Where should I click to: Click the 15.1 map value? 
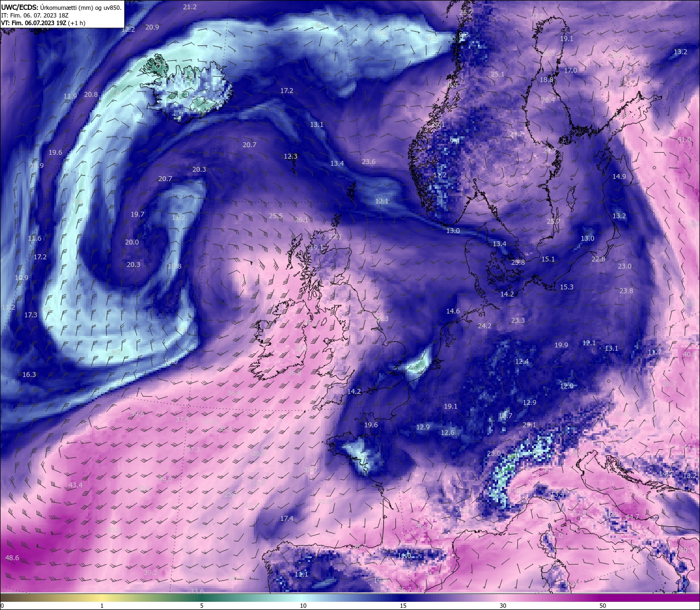point(548,259)
